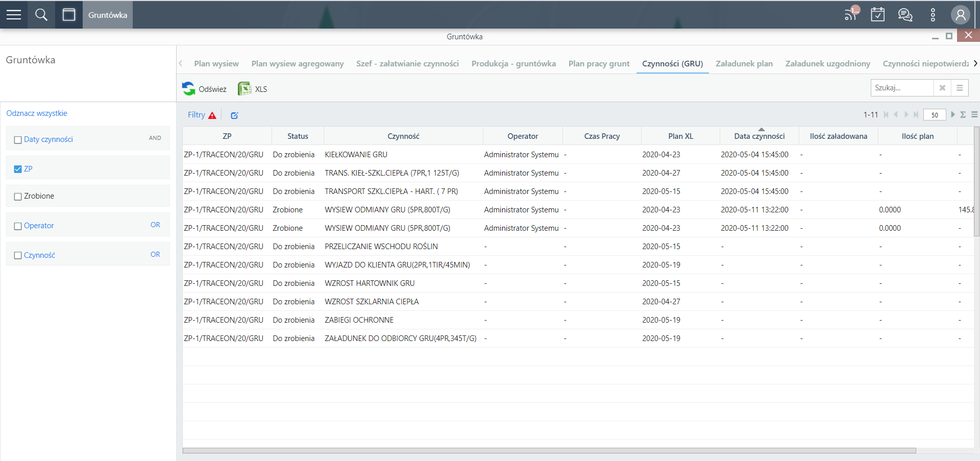Select the KIEŁKOWANIE GRU row
Screen dimensions: 980x461
point(578,154)
